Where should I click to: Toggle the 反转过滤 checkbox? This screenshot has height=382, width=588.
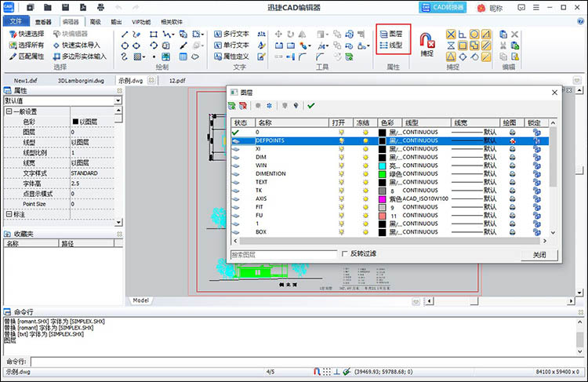pos(345,254)
